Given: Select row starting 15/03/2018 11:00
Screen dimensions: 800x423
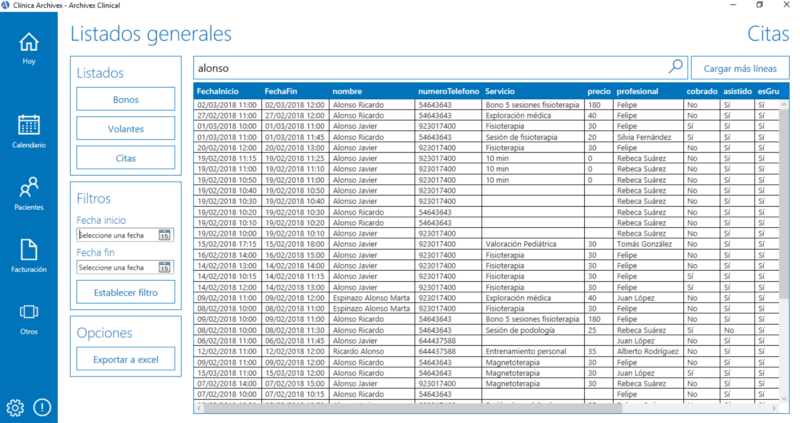Looking at the screenshot, I should point(486,373).
